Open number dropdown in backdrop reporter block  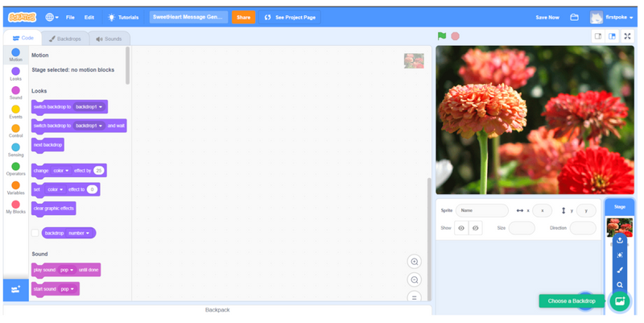(79, 233)
